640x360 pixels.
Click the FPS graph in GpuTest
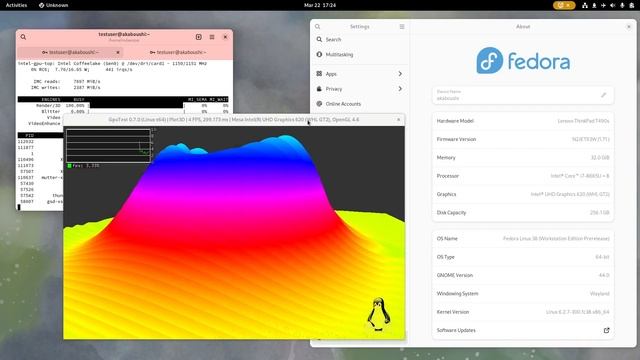[108, 146]
